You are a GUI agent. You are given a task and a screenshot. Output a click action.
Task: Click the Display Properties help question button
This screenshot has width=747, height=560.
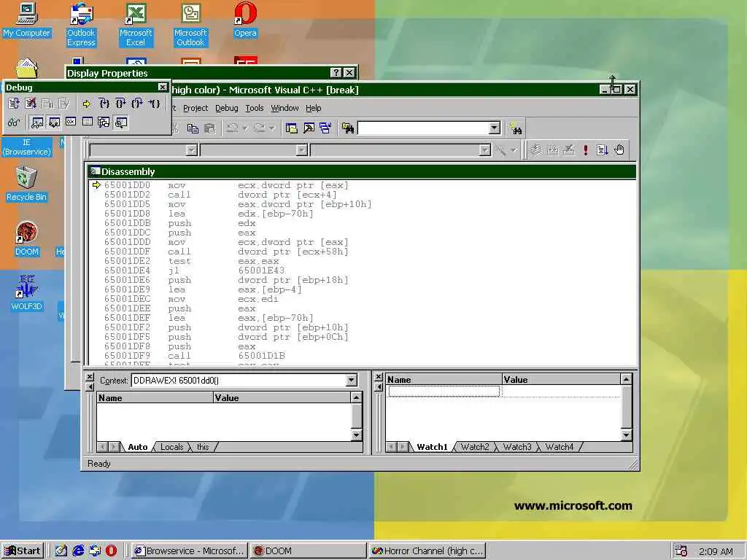point(336,72)
